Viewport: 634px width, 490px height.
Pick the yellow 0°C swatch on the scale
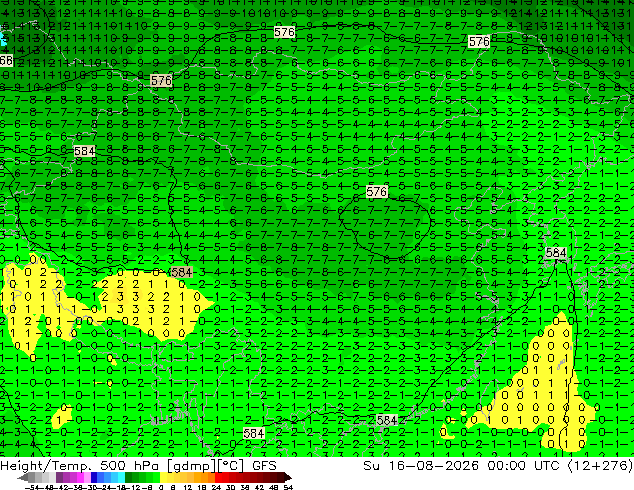pyautogui.click(x=163, y=477)
